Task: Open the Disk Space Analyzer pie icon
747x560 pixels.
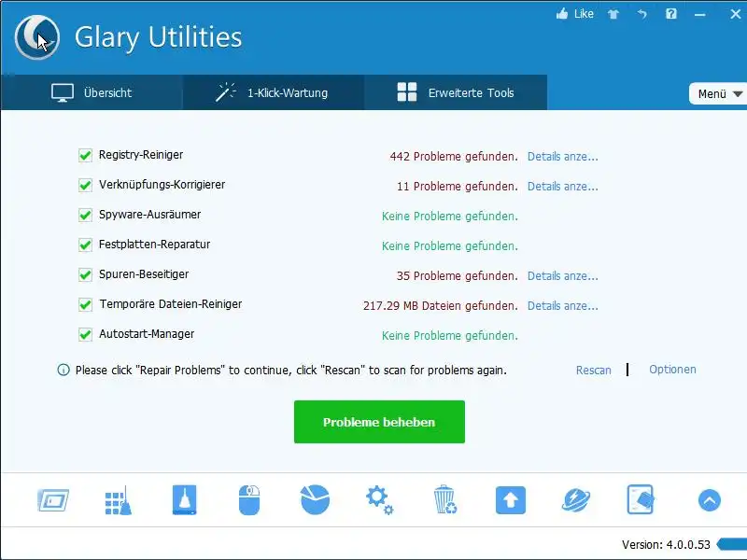Action: tap(315, 499)
